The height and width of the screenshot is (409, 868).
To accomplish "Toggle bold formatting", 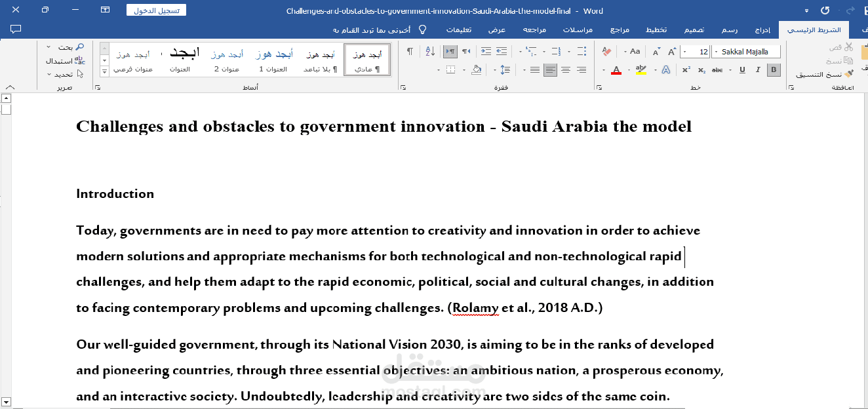I will pos(774,69).
